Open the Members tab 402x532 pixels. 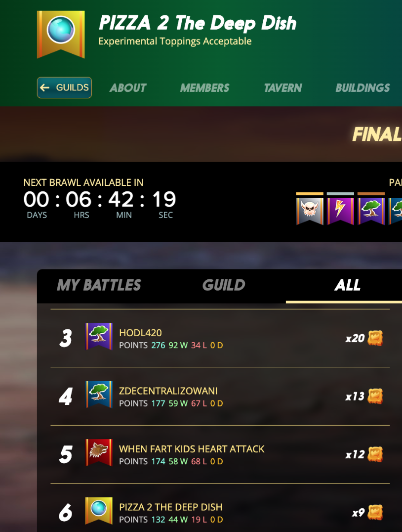(x=204, y=88)
